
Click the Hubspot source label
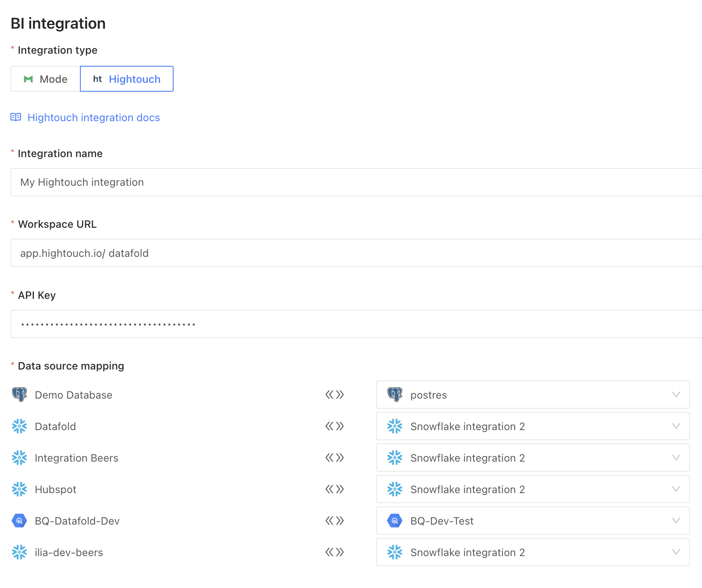pyautogui.click(x=56, y=489)
